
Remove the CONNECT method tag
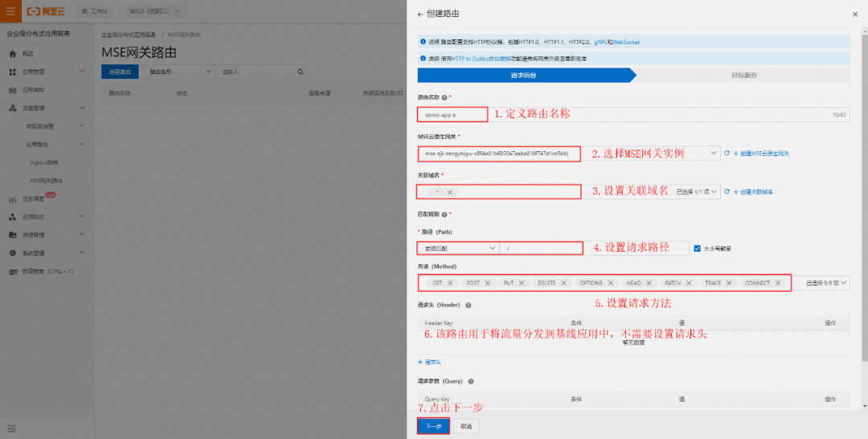click(778, 283)
